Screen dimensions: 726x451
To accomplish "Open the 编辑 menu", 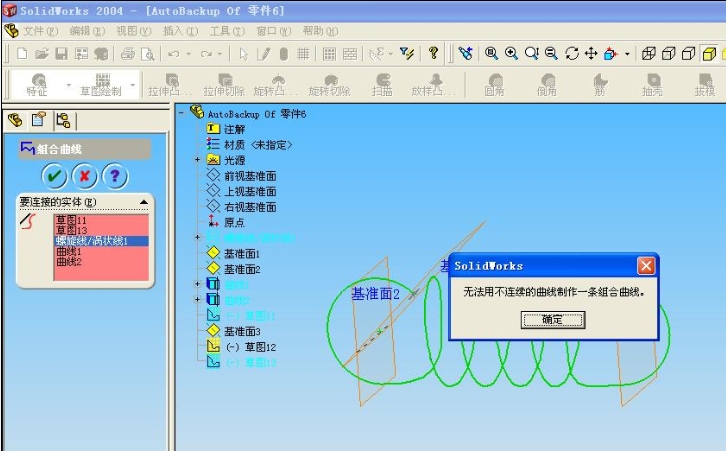I will coord(87,31).
